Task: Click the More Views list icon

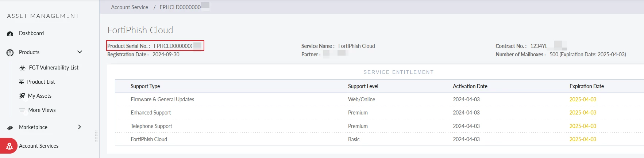Action: pyautogui.click(x=22, y=110)
